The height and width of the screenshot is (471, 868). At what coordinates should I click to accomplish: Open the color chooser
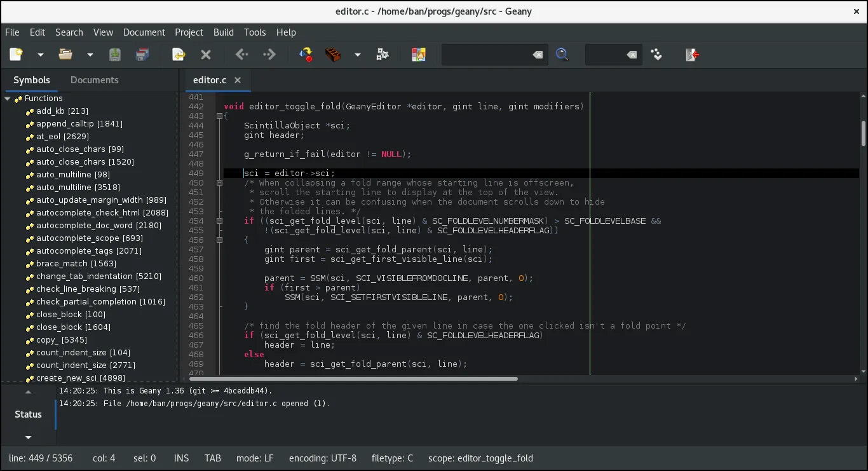click(x=418, y=55)
